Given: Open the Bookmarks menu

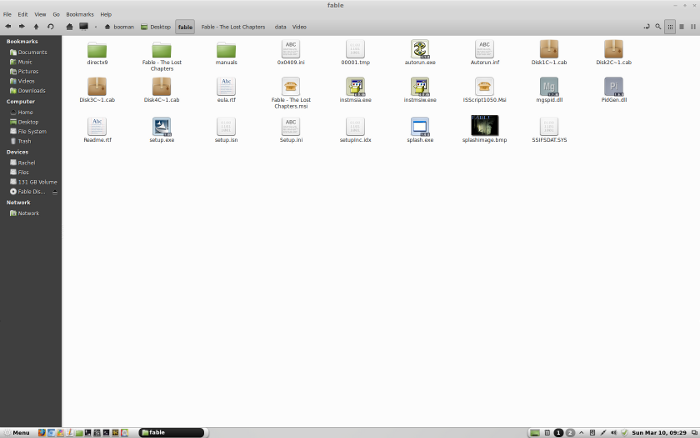Looking at the screenshot, I should 80,14.
